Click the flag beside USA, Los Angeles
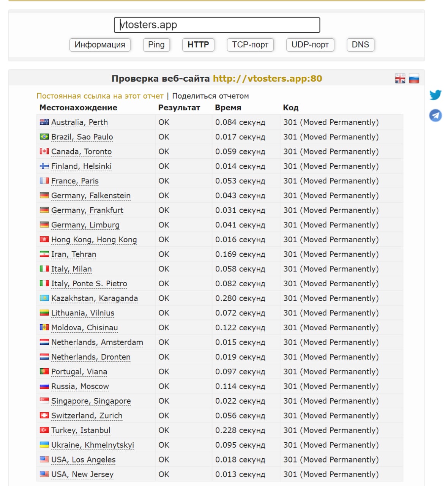Image resolution: width=448 pixels, height=486 pixels. click(44, 459)
